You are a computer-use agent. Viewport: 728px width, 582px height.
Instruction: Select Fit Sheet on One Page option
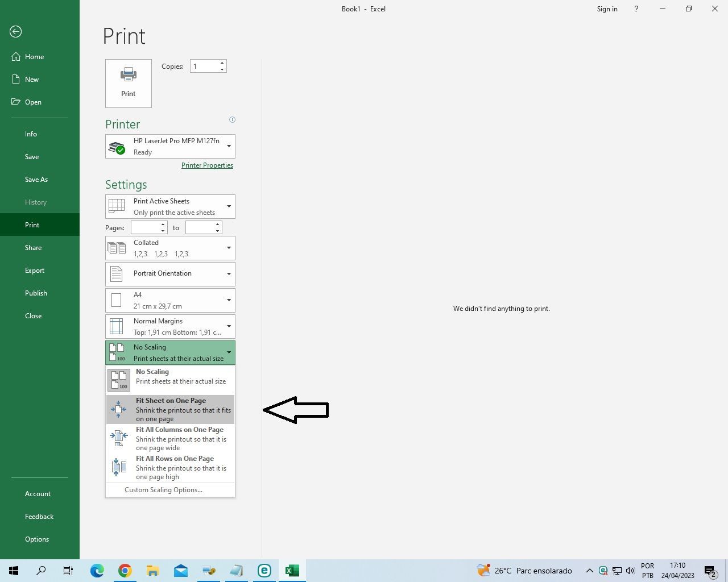(169, 409)
